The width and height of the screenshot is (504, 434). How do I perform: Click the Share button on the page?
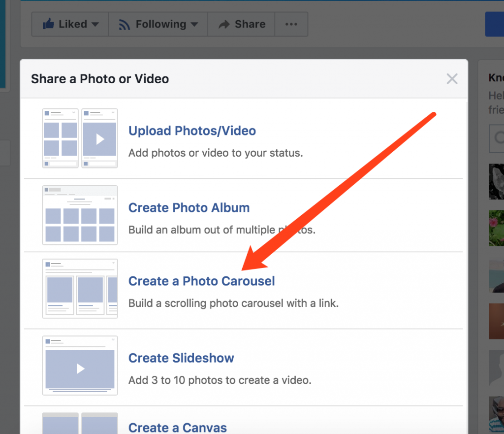pos(241,24)
